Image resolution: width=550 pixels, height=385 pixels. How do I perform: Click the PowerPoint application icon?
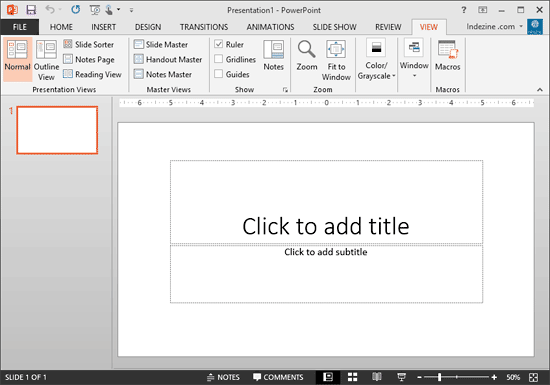pos(12,10)
